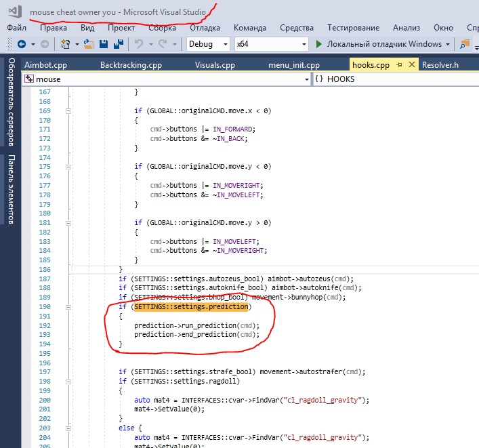The height and width of the screenshot is (448, 479).
Task: Click the save file icon
Action: (x=104, y=44)
